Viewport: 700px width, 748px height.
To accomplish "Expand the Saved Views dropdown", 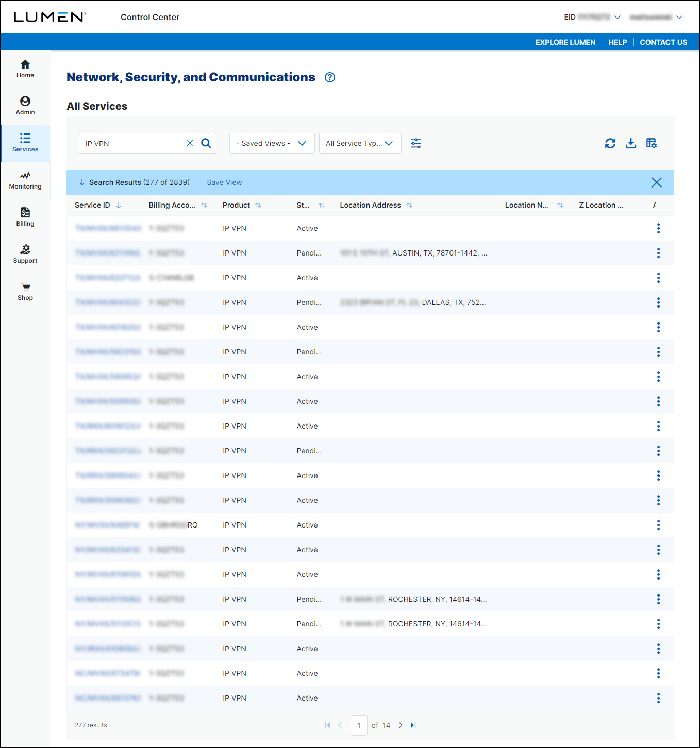I will pos(272,143).
